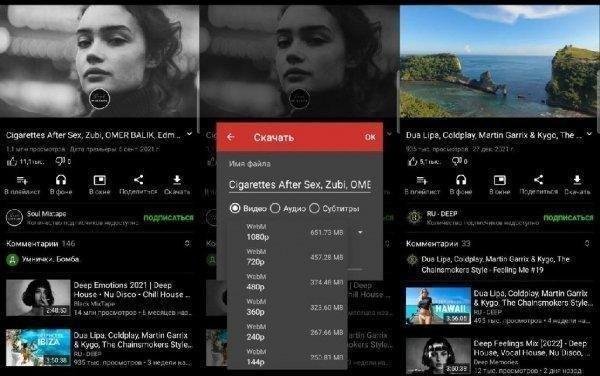The width and height of the screenshot is (600, 376).
Task: Dislike the Cigarettes After Sex video
Action: [60, 161]
